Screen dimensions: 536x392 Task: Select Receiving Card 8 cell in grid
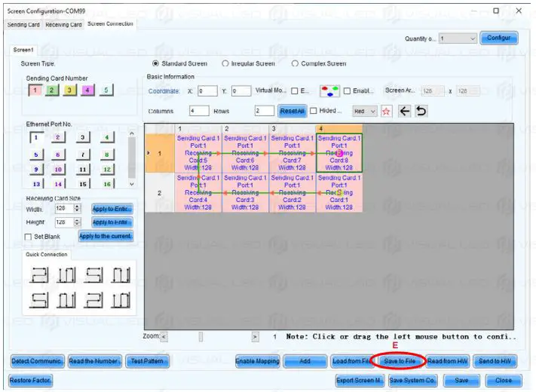pyautogui.click(x=338, y=153)
